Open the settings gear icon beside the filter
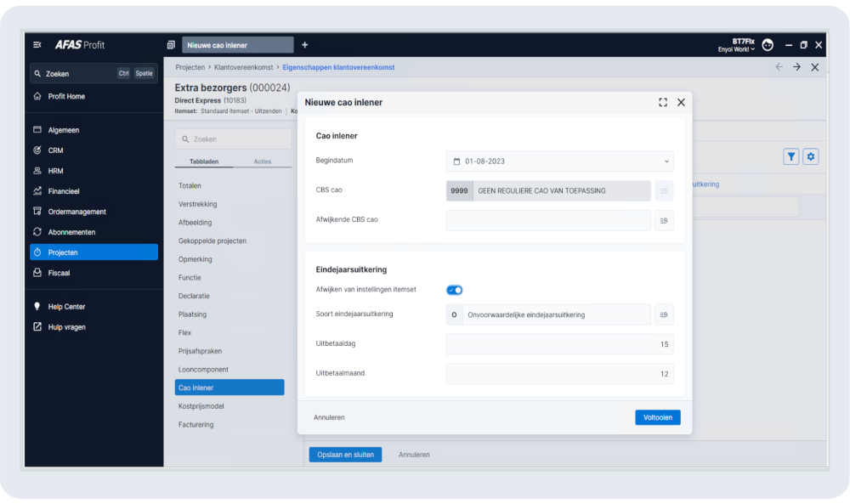The width and height of the screenshot is (850, 504). [810, 156]
